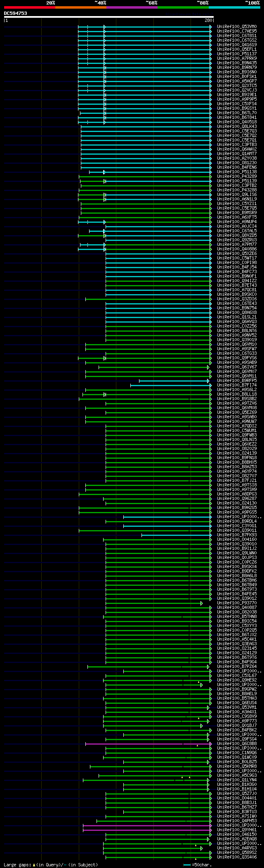Click the orange ~40% identity legend segment
The image size is (264, 868).
pyautogui.click(x=81, y=7)
